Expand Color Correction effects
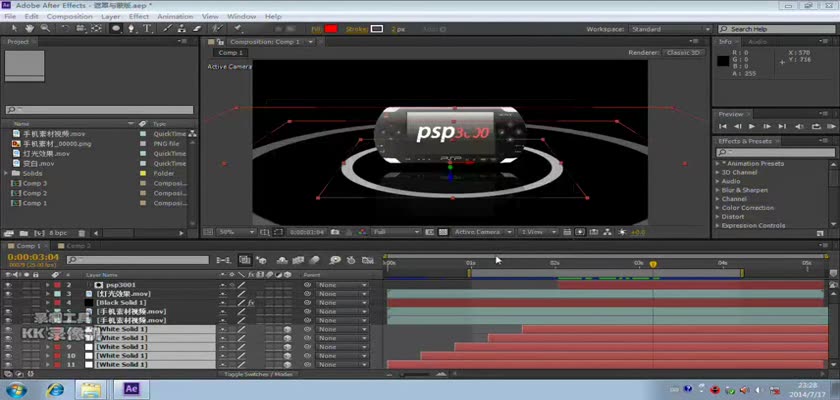 pyautogui.click(x=717, y=208)
